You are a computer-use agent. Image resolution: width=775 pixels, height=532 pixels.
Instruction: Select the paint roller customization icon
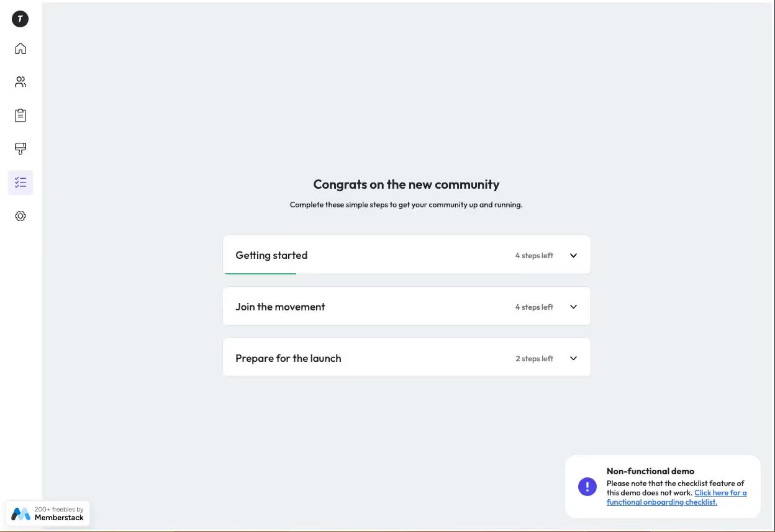(20, 148)
